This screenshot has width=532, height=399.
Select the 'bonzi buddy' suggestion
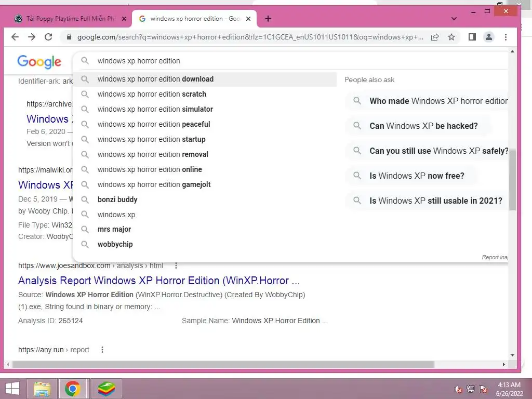(205, 199)
